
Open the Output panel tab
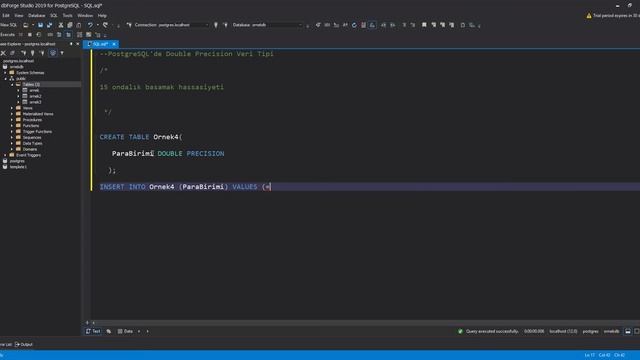pos(24,344)
